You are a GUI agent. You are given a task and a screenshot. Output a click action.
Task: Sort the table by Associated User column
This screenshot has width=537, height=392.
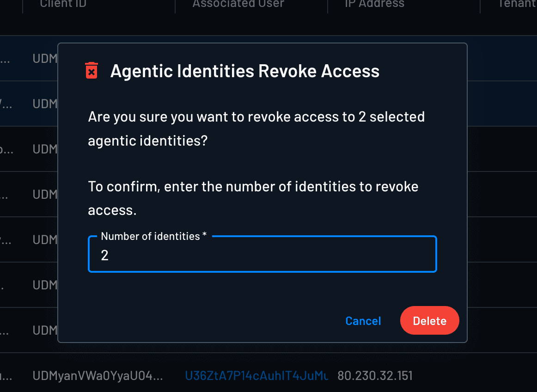pos(238,4)
